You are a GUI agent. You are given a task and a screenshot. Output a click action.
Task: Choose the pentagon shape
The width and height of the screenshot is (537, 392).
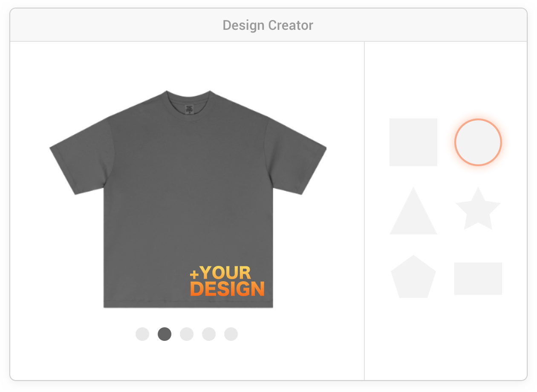(413, 277)
